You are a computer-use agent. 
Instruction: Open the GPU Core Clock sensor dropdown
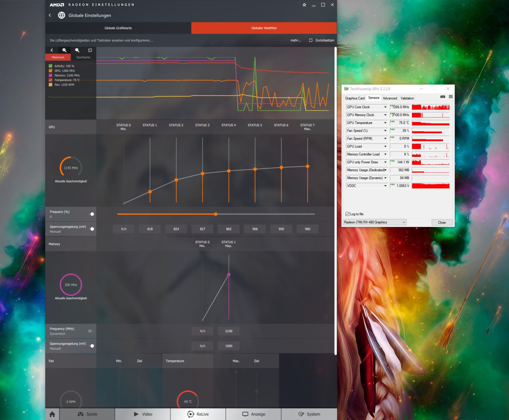click(385, 107)
